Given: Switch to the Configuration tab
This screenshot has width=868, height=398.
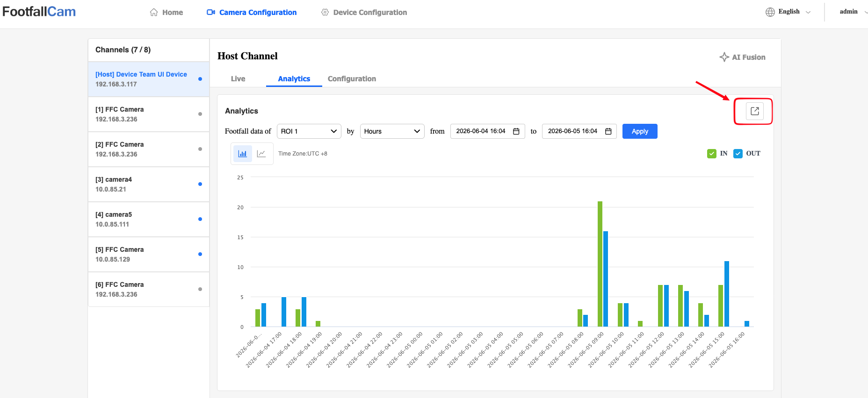Looking at the screenshot, I should point(352,79).
